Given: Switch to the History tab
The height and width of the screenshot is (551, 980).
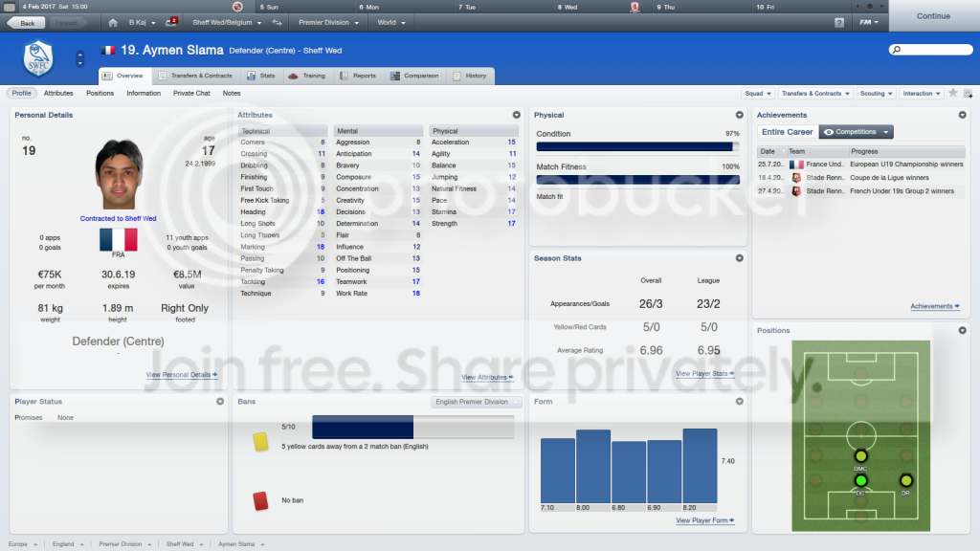Looking at the screenshot, I should coord(470,76).
